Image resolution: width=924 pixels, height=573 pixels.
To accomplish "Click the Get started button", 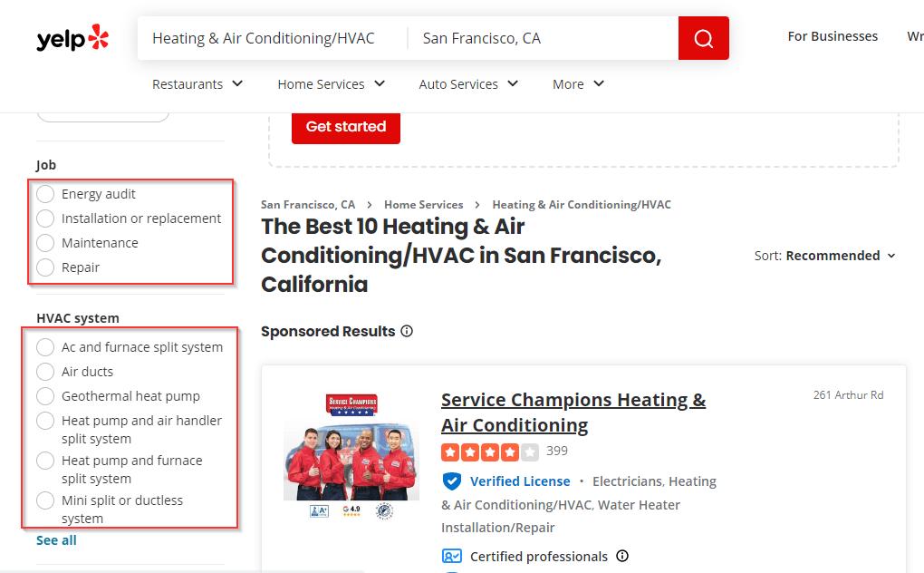I will coord(346,127).
